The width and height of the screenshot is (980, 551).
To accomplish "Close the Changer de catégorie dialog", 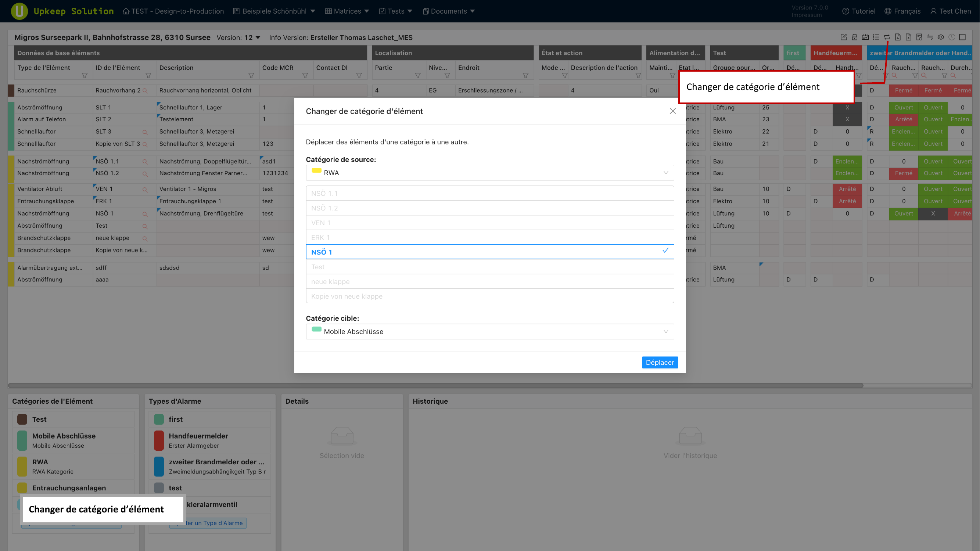I will [x=672, y=111].
